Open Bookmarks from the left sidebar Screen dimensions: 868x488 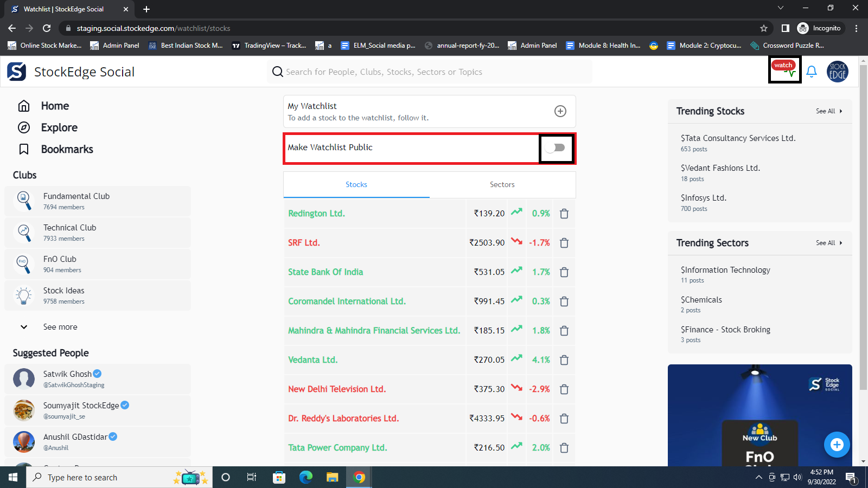click(x=66, y=149)
